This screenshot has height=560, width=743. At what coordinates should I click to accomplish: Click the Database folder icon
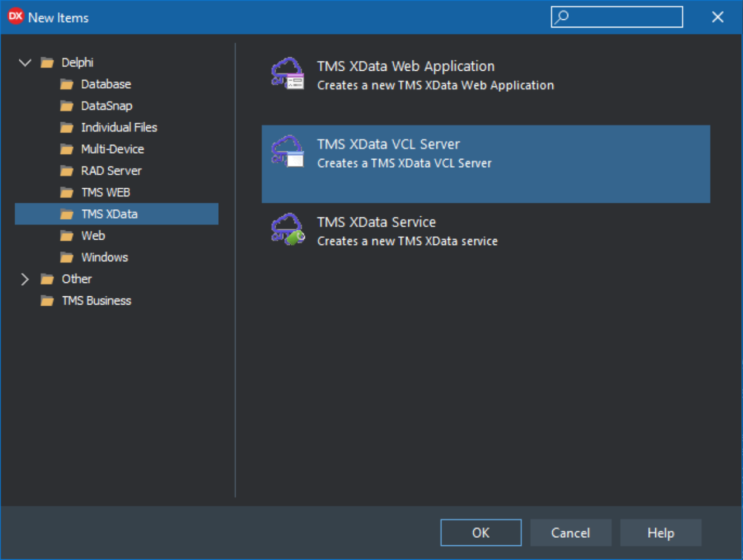[x=67, y=85]
